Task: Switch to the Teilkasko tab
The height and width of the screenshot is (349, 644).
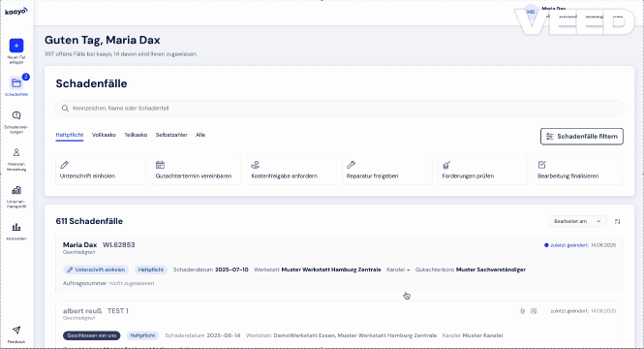Action: (136, 135)
